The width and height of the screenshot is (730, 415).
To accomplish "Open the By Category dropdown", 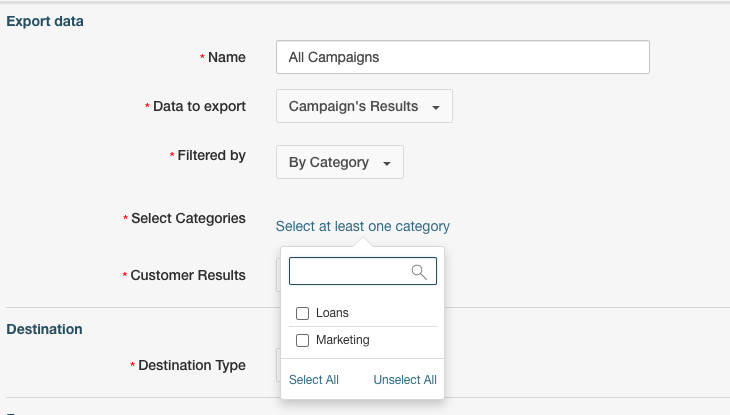I will click(340, 162).
